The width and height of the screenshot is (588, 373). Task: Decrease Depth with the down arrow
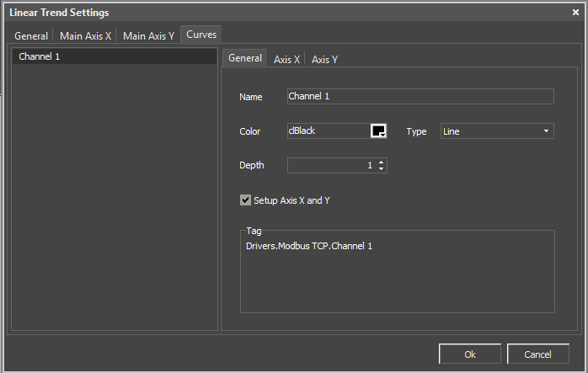click(381, 168)
